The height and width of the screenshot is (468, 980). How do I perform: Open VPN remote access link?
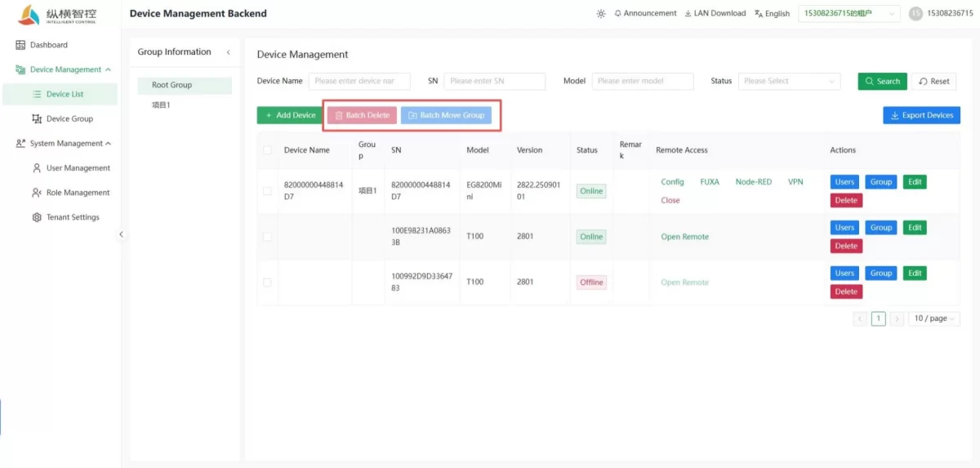795,182
